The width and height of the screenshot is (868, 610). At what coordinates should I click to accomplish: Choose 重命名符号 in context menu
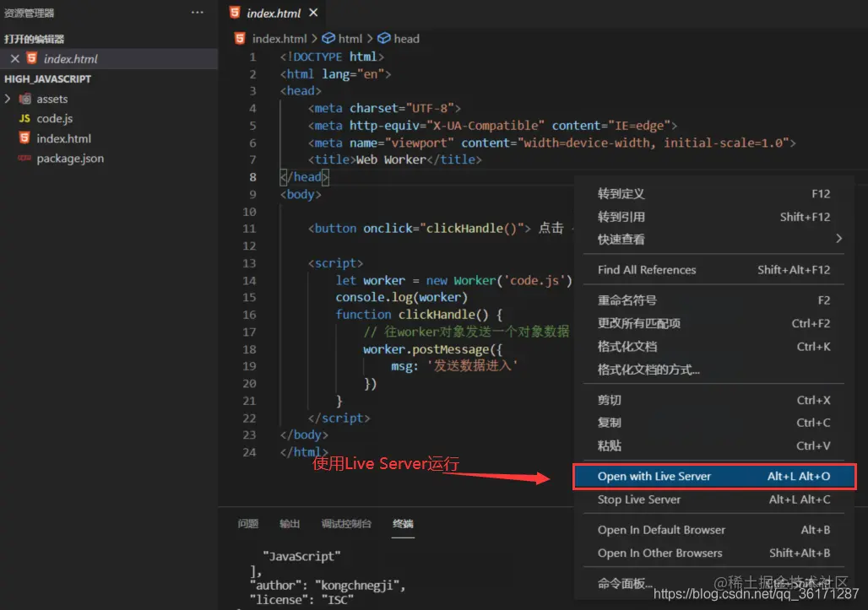[713, 300]
